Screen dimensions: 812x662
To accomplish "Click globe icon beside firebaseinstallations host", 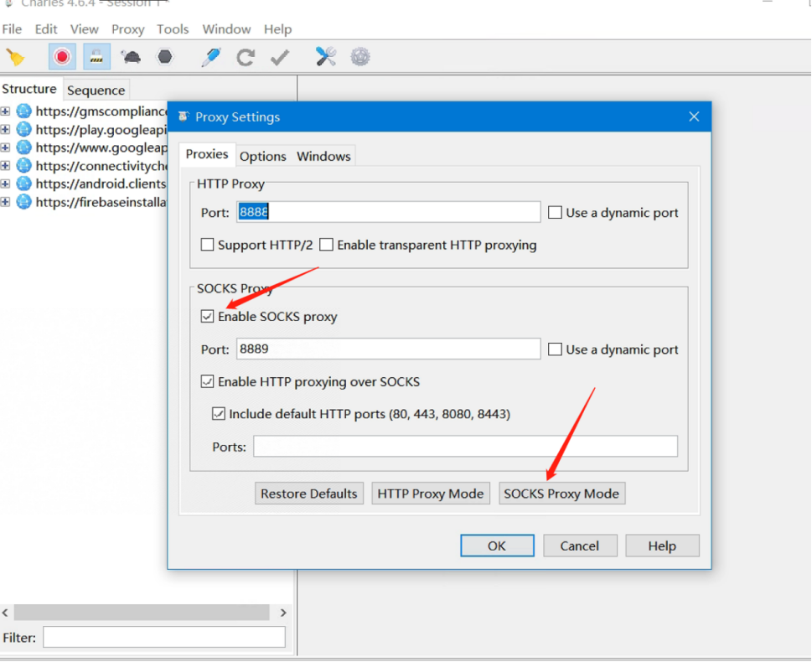I will coord(23,201).
